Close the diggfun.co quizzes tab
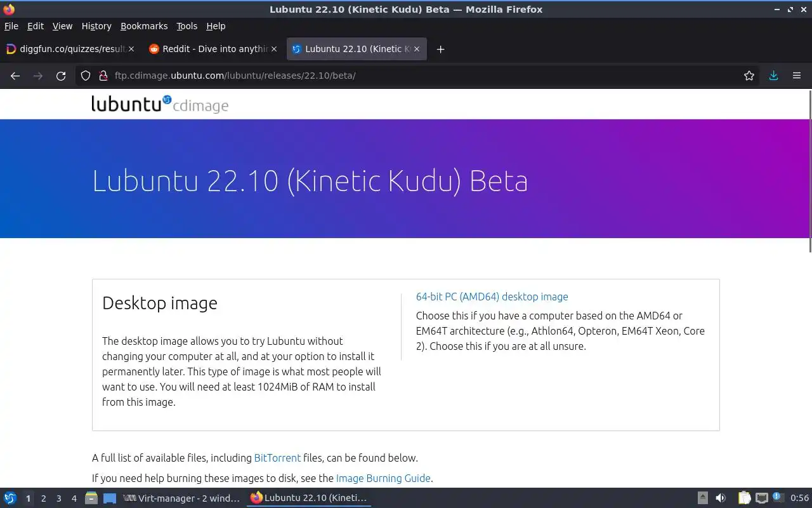Image resolution: width=812 pixels, height=508 pixels. pyautogui.click(x=131, y=49)
